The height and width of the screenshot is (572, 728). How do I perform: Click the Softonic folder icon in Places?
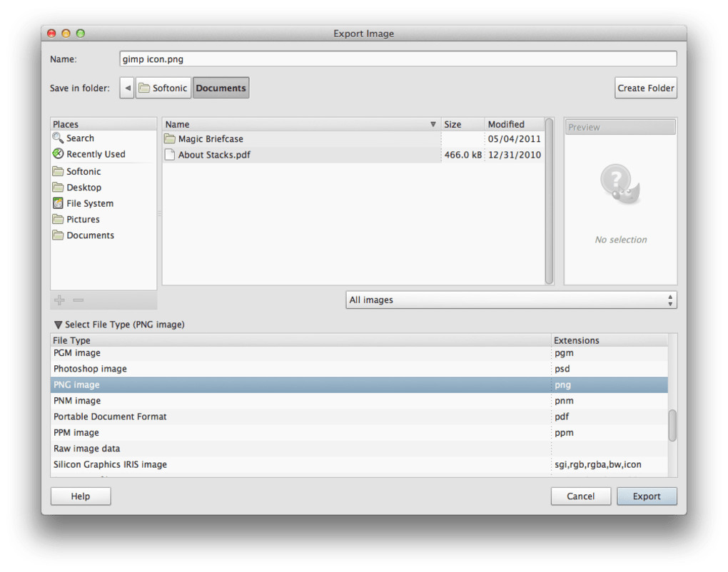pos(58,171)
